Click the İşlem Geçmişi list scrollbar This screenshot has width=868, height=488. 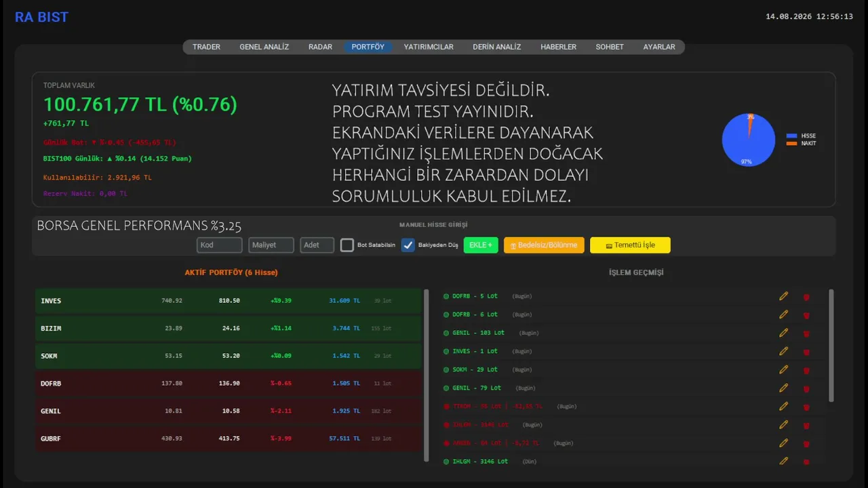tap(831, 346)
